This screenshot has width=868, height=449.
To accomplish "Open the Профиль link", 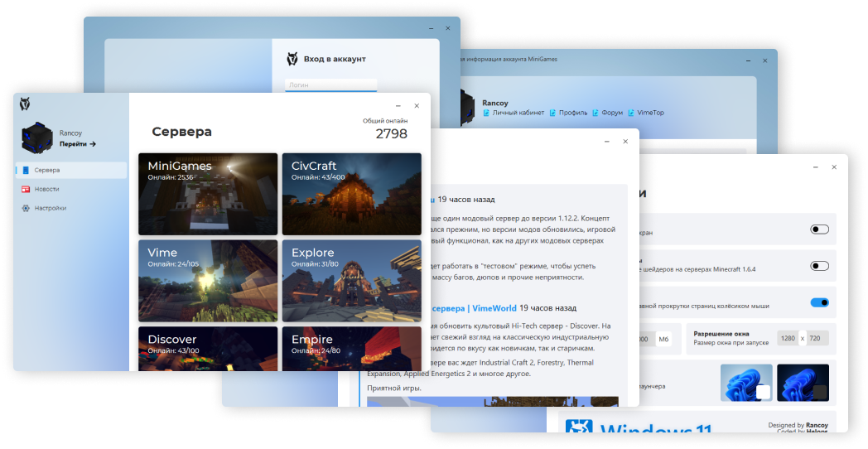I will pyautogui.click(x=573, y=113).
